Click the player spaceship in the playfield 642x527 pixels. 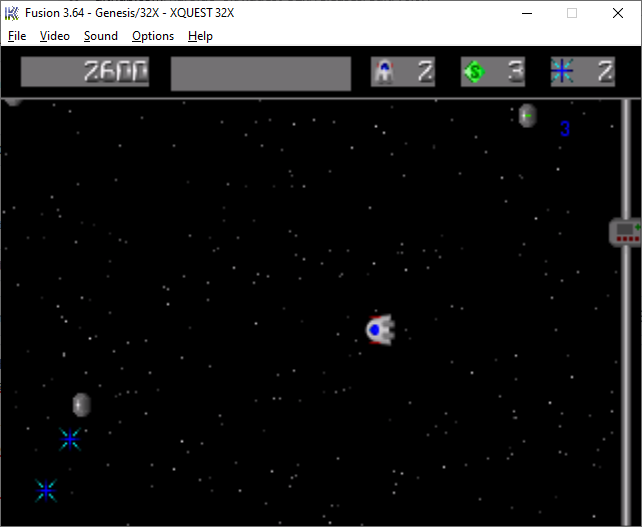click(x=380, y=330)
